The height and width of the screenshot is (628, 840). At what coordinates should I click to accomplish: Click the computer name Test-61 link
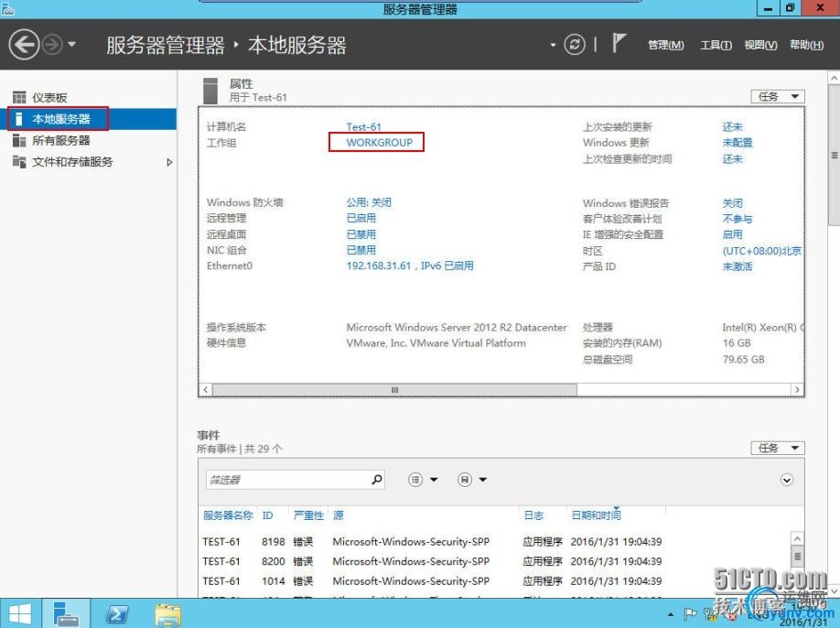tap(364, 127)
